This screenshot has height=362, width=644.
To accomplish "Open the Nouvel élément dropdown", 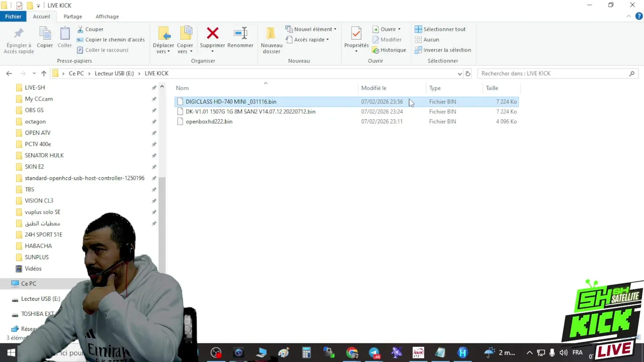I will click(x=311, y=29).
